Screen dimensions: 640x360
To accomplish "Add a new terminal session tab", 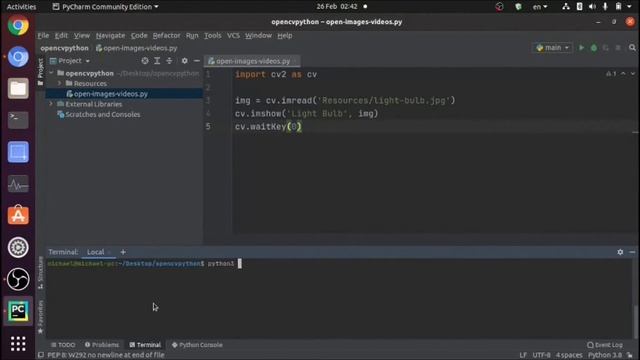I will coord(123,252).
